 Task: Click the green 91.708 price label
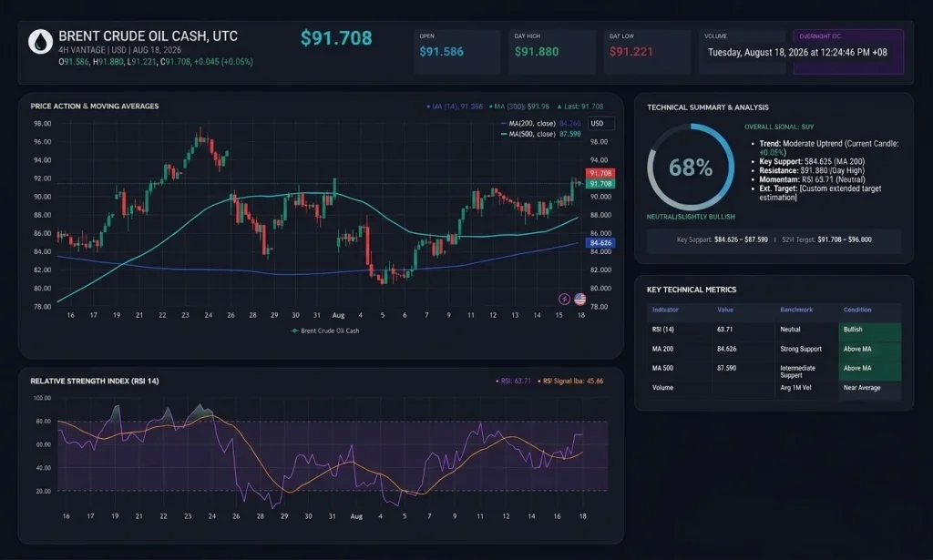pos(600,184)
